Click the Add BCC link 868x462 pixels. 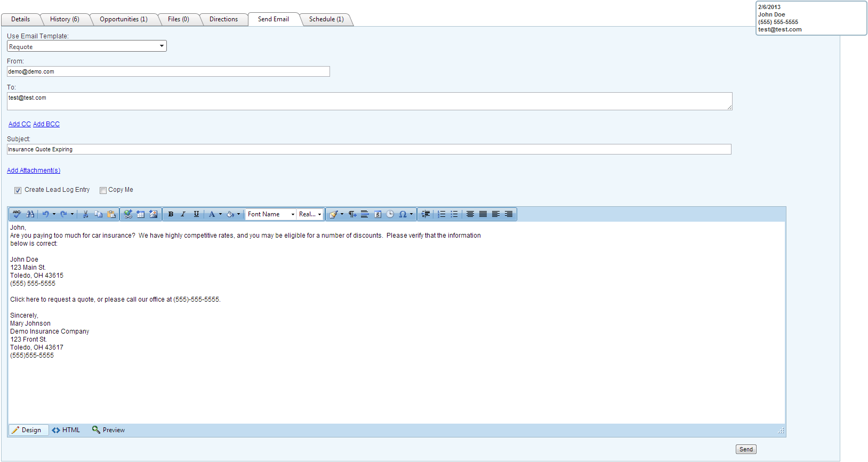46,124
